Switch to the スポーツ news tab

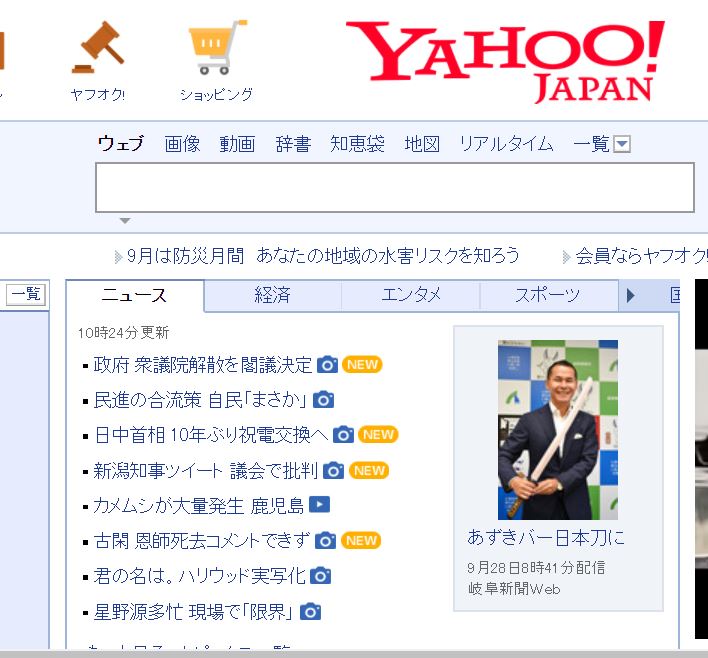click(x=548, y=295)
